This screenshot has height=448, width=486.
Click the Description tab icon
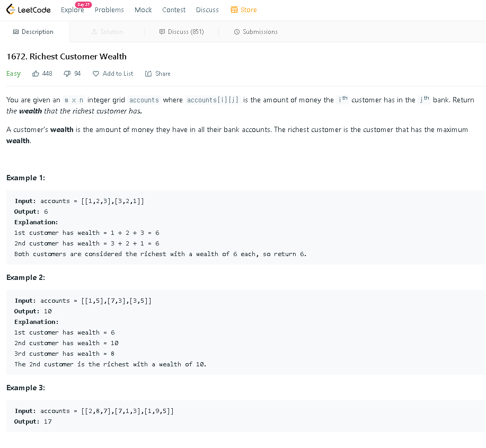tap(16, 32)
